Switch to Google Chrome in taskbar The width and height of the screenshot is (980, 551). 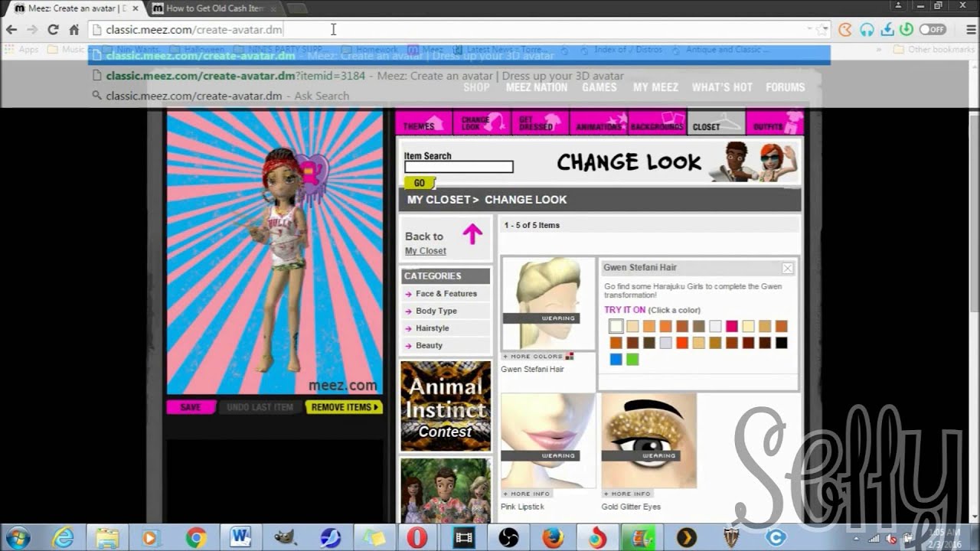click(x=196, y=538)
